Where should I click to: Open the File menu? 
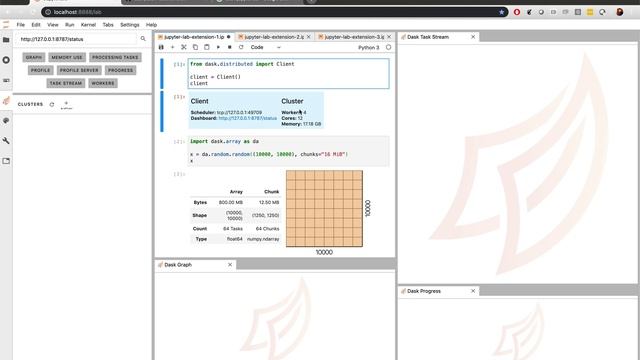20,24
